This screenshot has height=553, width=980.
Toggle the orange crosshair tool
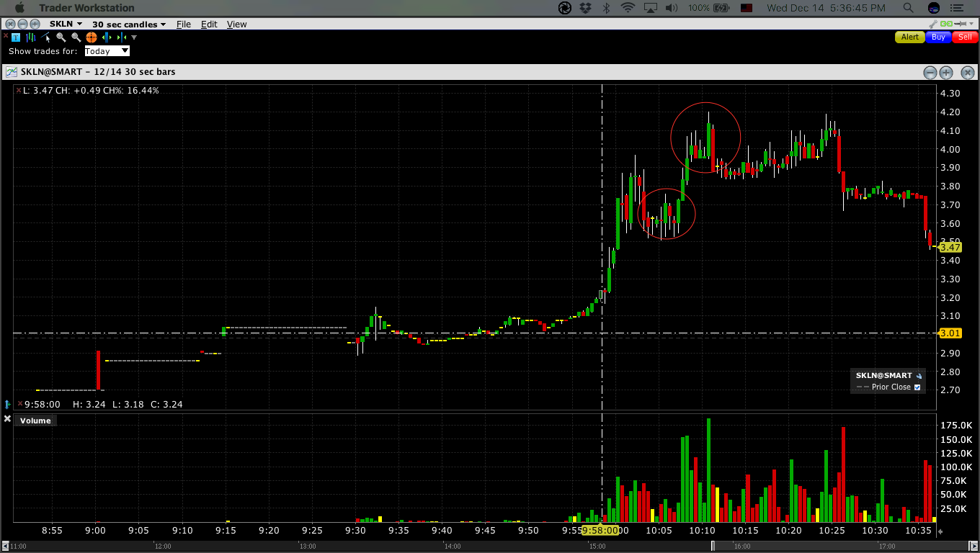point(92,37)
